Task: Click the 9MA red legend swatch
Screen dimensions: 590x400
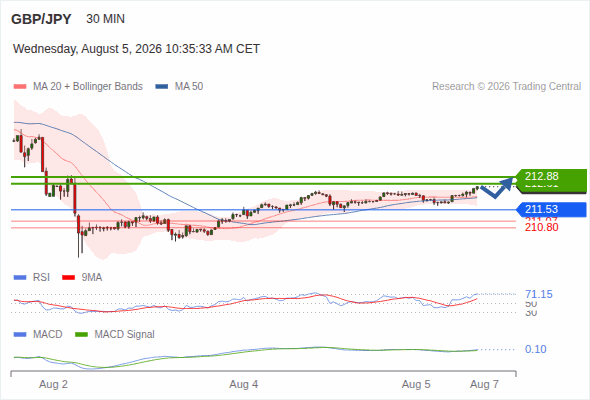Action: coord(68,278)
